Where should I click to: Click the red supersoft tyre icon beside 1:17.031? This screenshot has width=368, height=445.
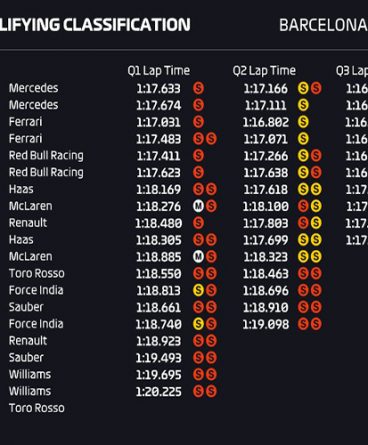pyautogui.click(x=198, y=122)
